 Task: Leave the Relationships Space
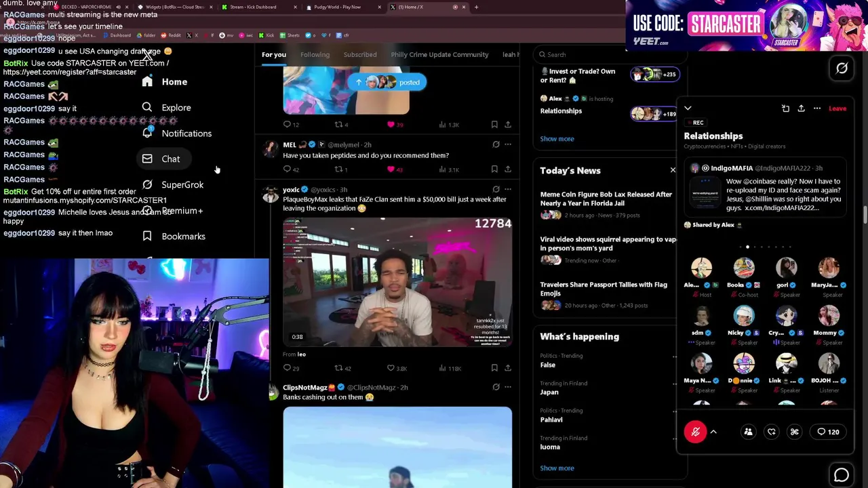(837, 108)
